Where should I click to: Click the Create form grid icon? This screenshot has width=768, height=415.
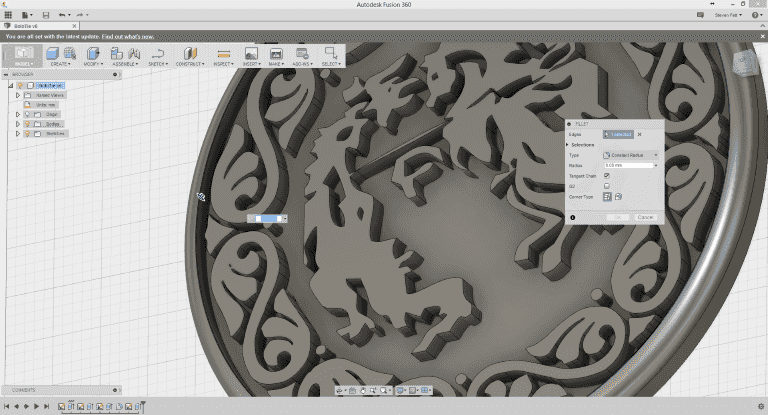tap(70, 53)
